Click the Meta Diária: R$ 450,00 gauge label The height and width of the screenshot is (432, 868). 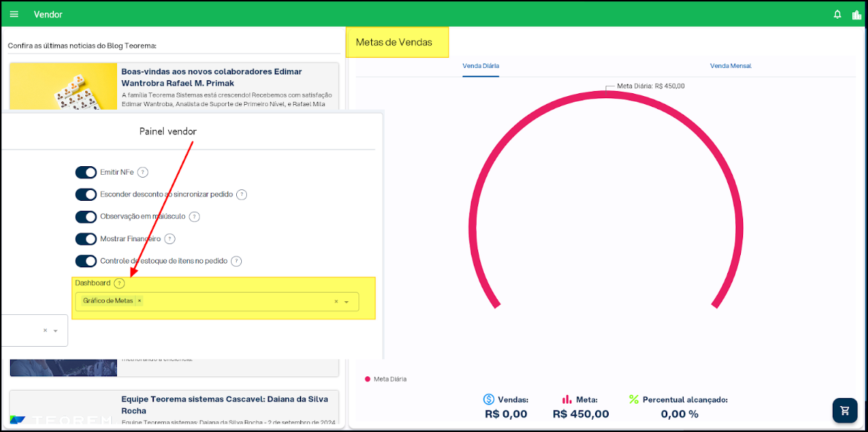651,86
